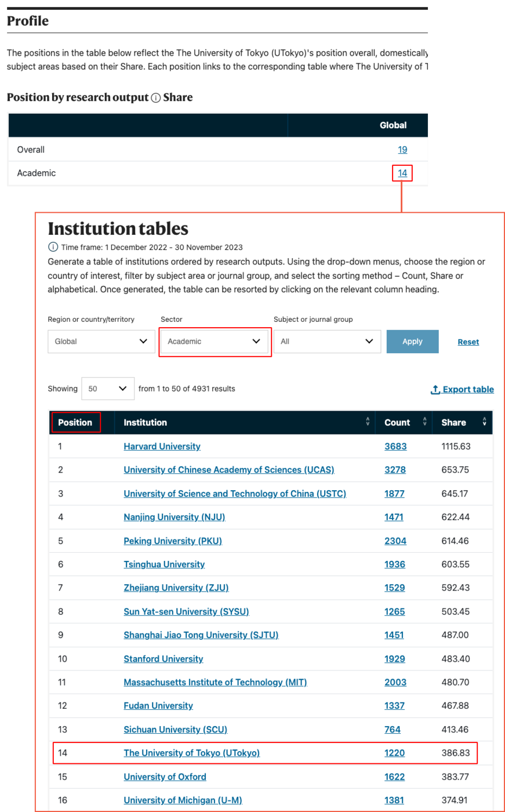Click Fudan University count 1337
The height and width of the screenshot is (812, 505).
pos(394,706)
